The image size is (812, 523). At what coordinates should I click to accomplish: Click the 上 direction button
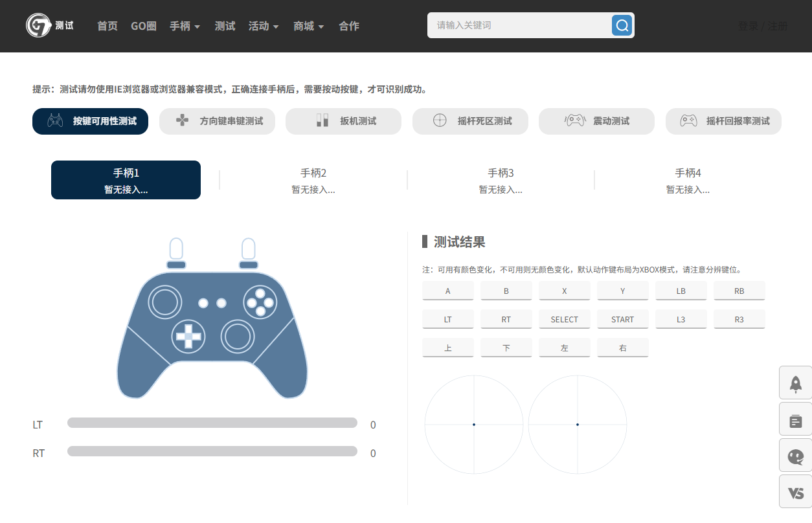click(448, 348)
